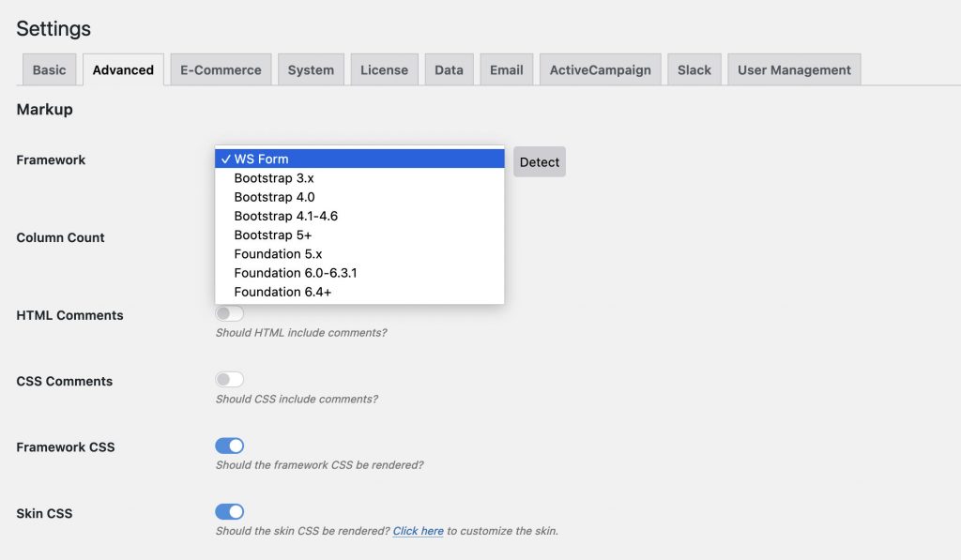The width and height of the screenshot is (961, 560).
Task: Open the User Management tab
Action: click(793, 68)
